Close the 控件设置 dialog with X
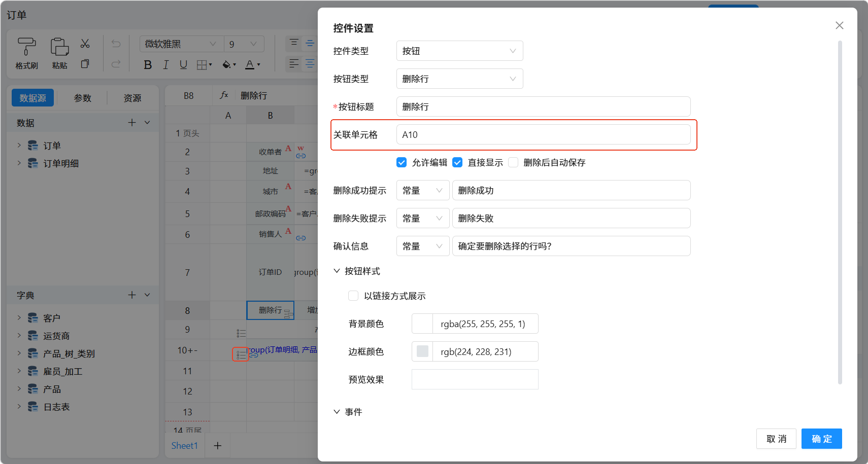Image resolution: width=868 pixels, height=464 pixels. [840, 25]
